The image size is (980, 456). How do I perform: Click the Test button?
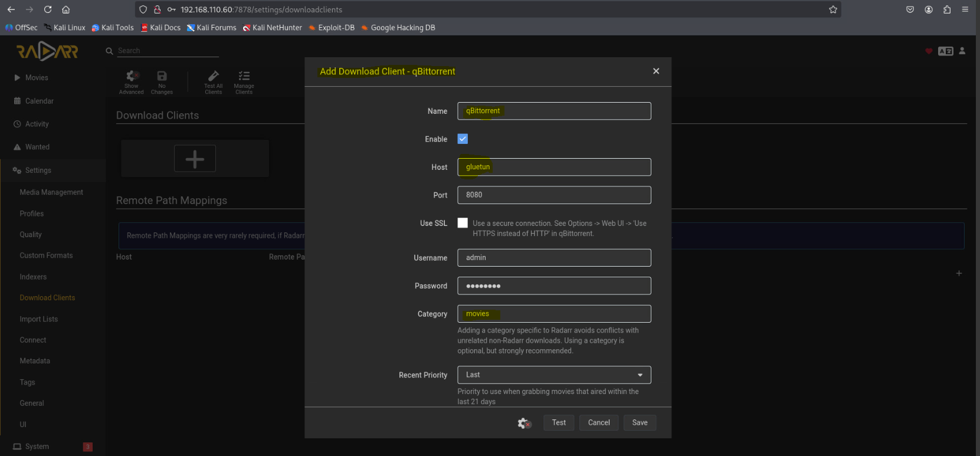[x=558, y=423]
